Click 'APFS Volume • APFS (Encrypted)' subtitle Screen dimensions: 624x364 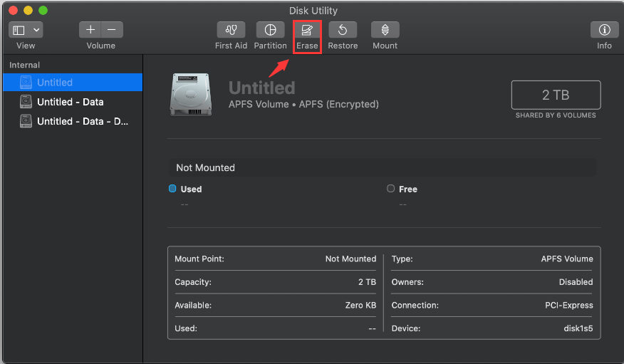(x=303, y=104)
